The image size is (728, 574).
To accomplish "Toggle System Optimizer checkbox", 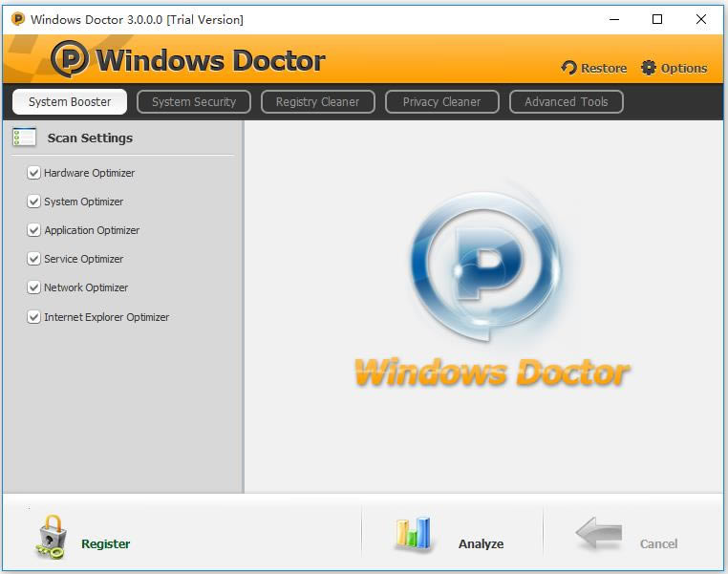I will [x=33, y=202].
